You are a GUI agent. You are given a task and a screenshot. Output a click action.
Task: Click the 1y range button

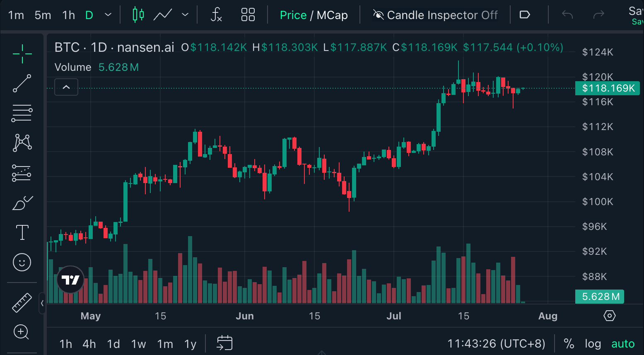click(x=190, y=343)
